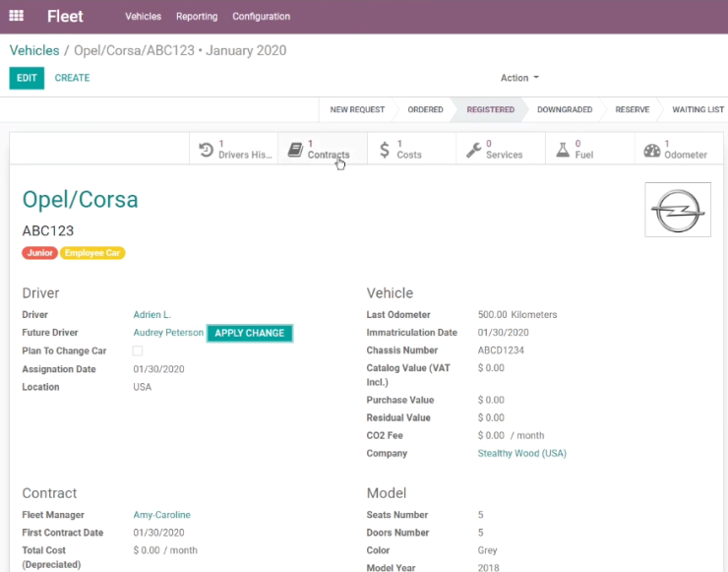Click the Odometer gauge icon
Image resolution: width=728 pixels, height=572 pixels.
(x=652, y=150)
